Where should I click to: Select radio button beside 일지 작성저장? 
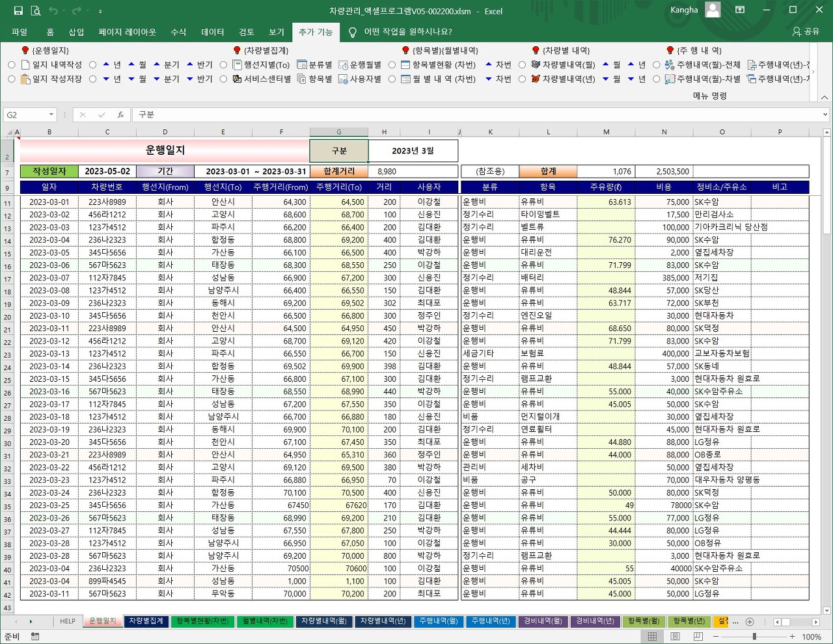[12, 79]
